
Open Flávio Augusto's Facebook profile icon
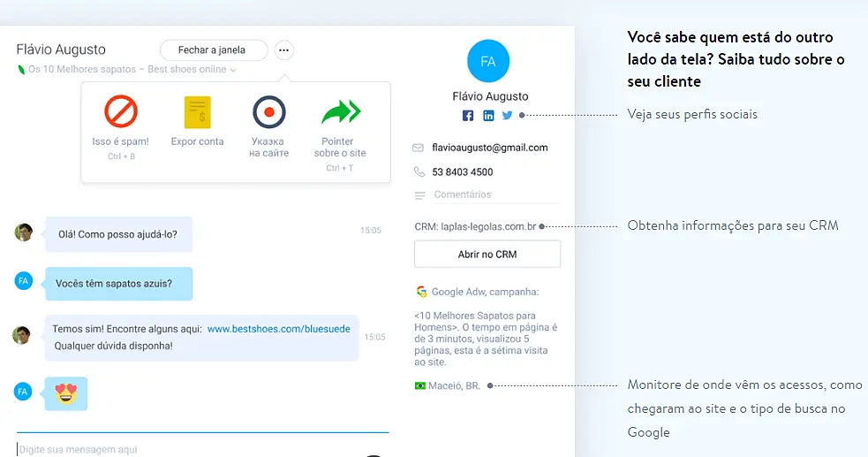[x=468, y=115]
